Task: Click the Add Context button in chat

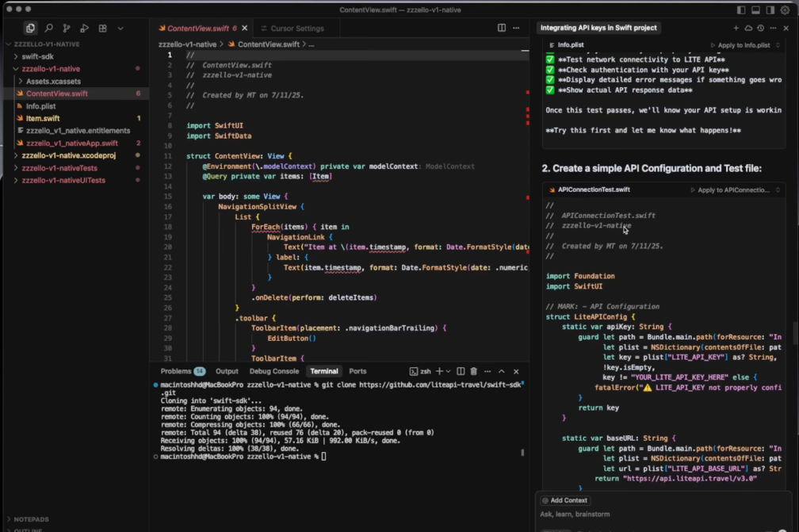Action: [x=565, y=500]
